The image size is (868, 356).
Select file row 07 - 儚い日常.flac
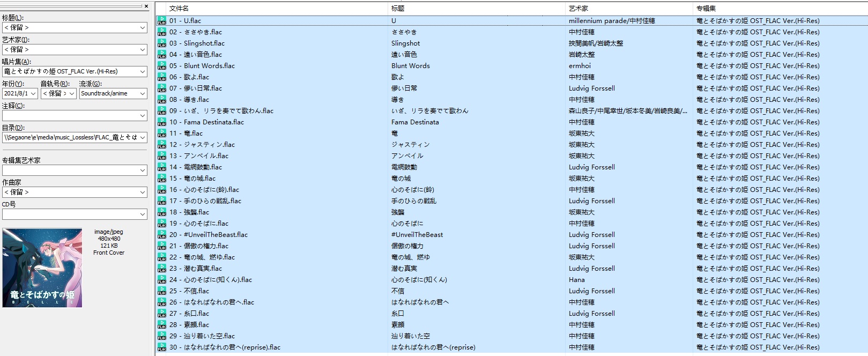(511, 88)
